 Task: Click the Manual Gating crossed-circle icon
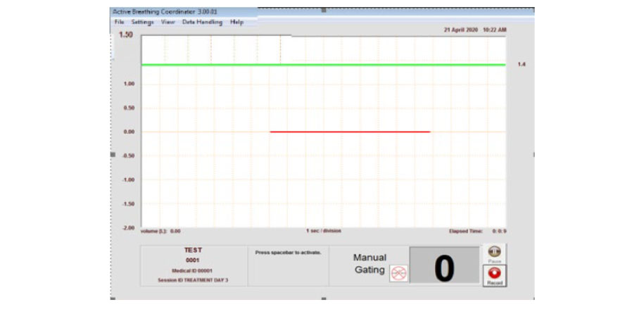398,274
